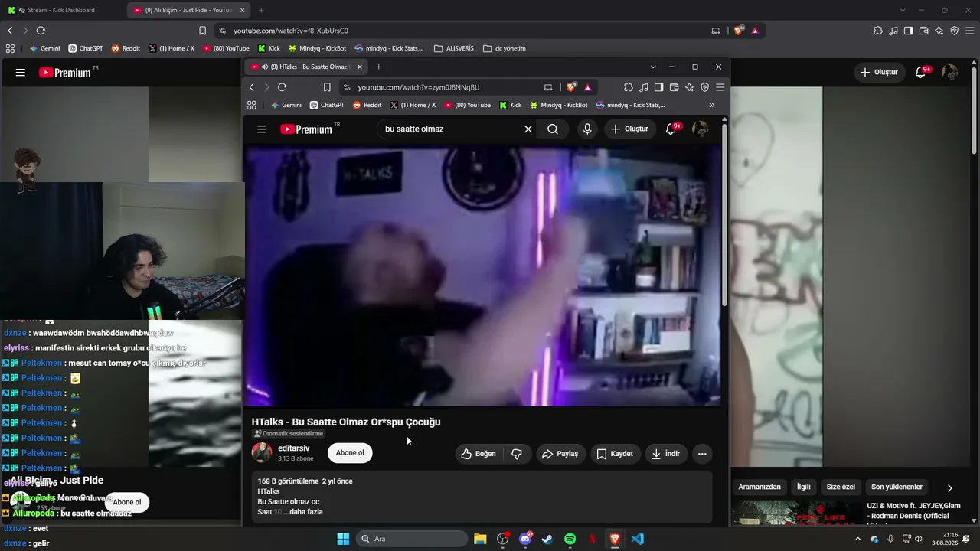Clear the search text 'bu saatte olmaz'
The height and width of the screenshot is (551, 980).
(528, 129)
